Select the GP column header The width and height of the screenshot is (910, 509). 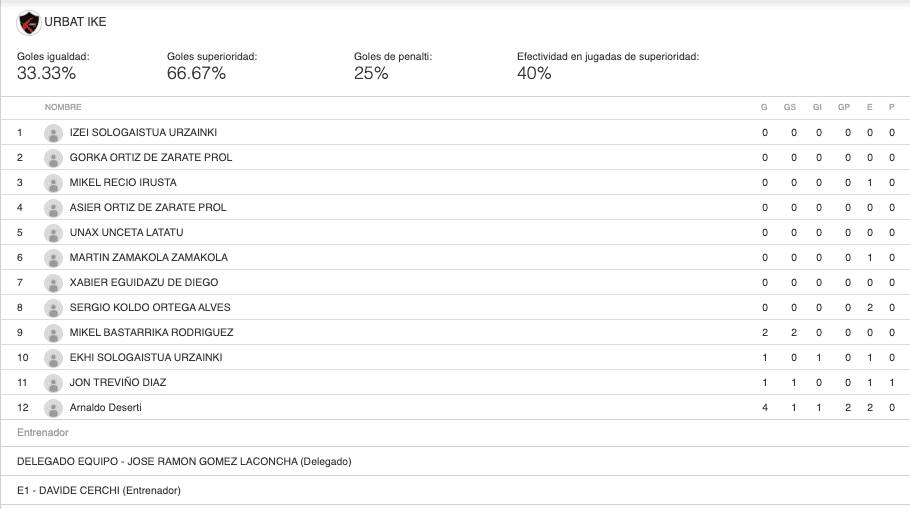[844, 107]
